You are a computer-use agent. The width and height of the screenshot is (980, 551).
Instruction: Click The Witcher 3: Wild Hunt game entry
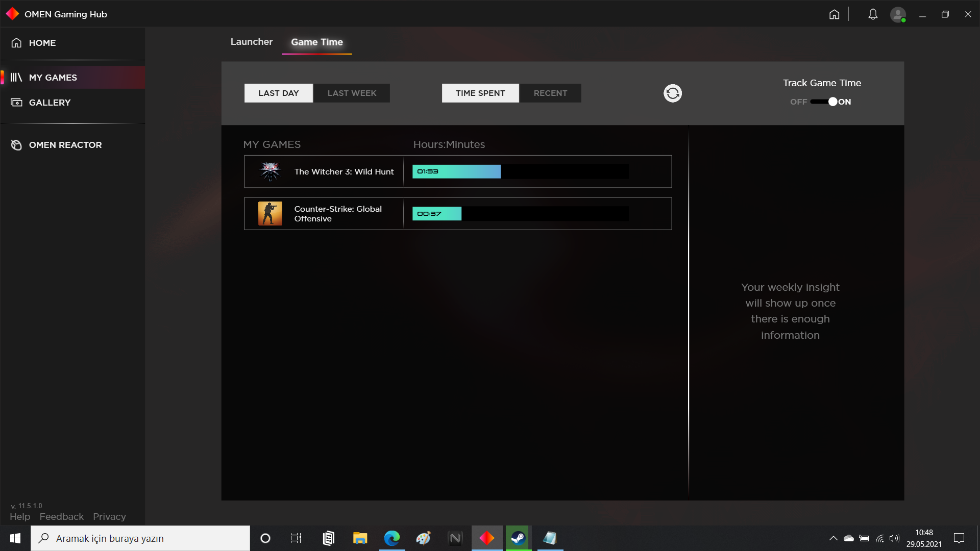(x=458, y=171)
